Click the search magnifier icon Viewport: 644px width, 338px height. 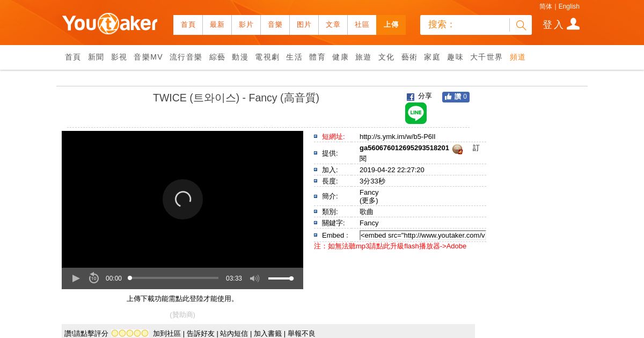tap(521, 25)
